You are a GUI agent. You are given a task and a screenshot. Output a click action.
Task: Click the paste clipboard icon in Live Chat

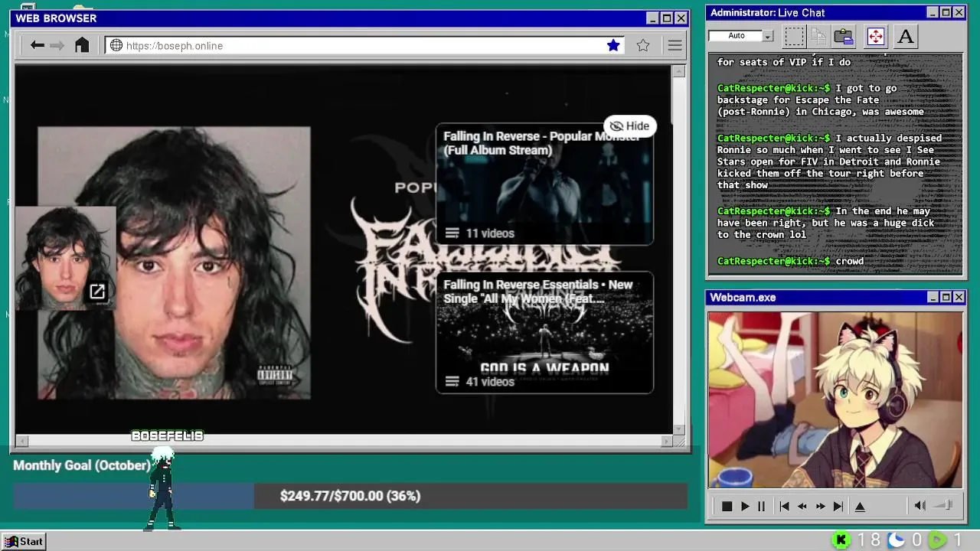(844, 36)
